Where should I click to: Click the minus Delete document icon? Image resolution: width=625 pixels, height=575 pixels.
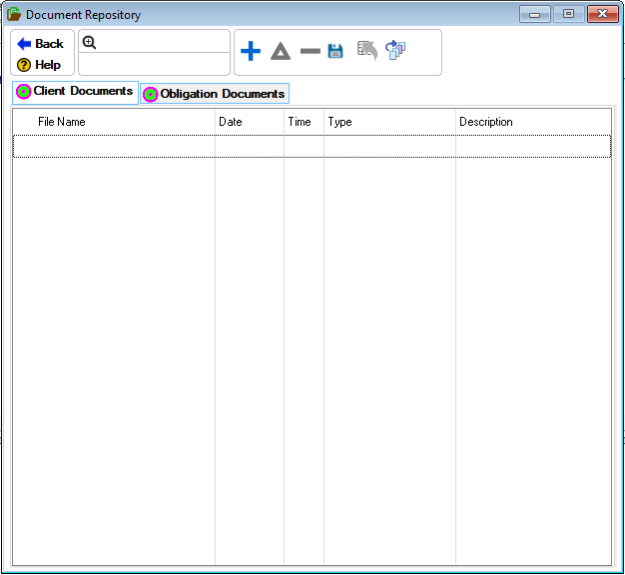pos(310,51)
